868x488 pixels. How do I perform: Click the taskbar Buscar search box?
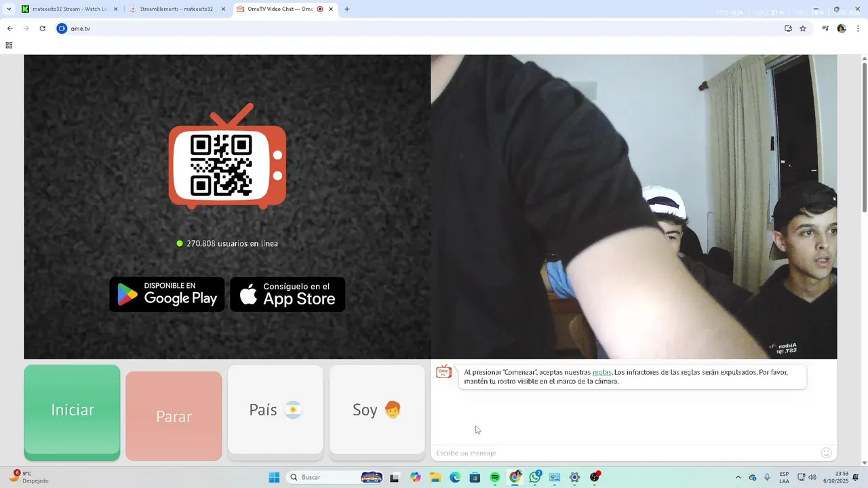pos(335,477)
